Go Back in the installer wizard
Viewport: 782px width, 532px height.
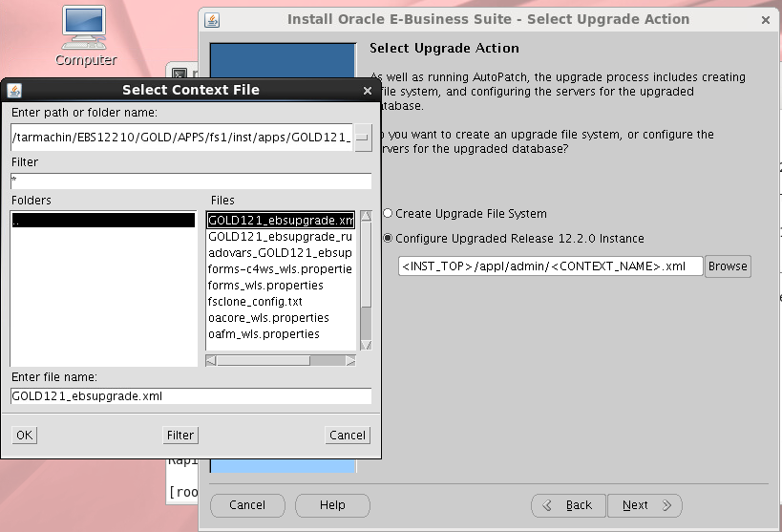coord(569,505)
